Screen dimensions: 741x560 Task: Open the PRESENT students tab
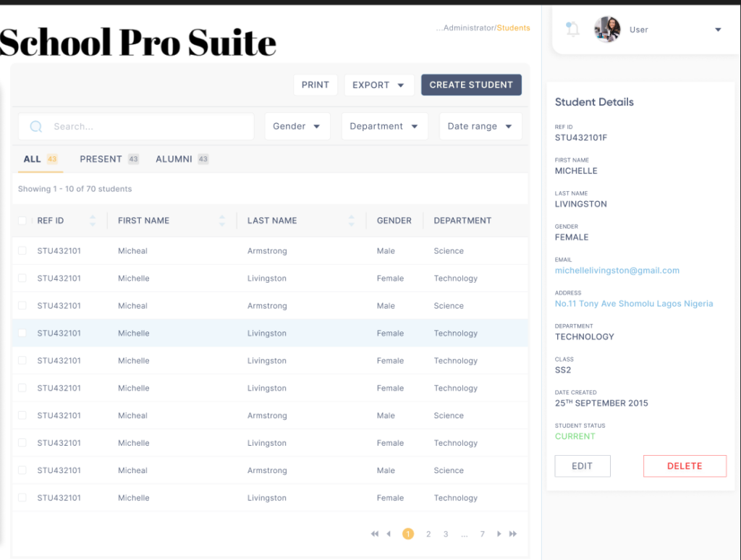coord(102,158)
